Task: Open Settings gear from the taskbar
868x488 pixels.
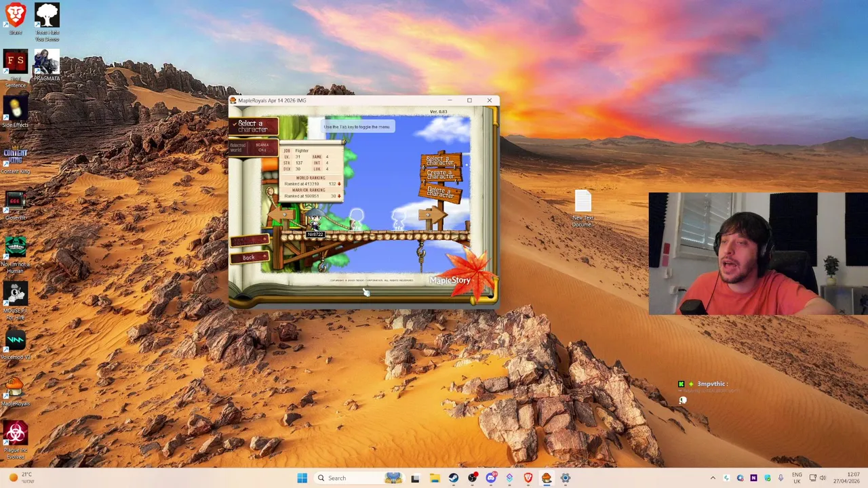Action: (565, 478)
